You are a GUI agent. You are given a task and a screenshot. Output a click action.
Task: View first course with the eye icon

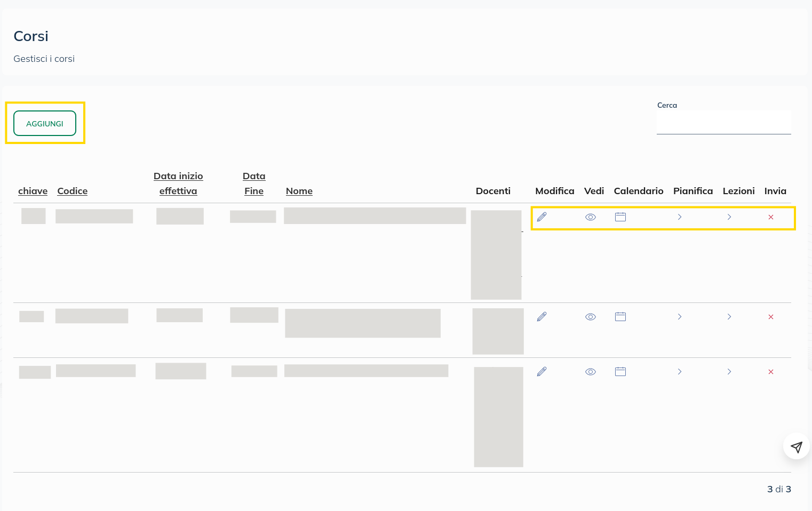(x=590, y=217)
